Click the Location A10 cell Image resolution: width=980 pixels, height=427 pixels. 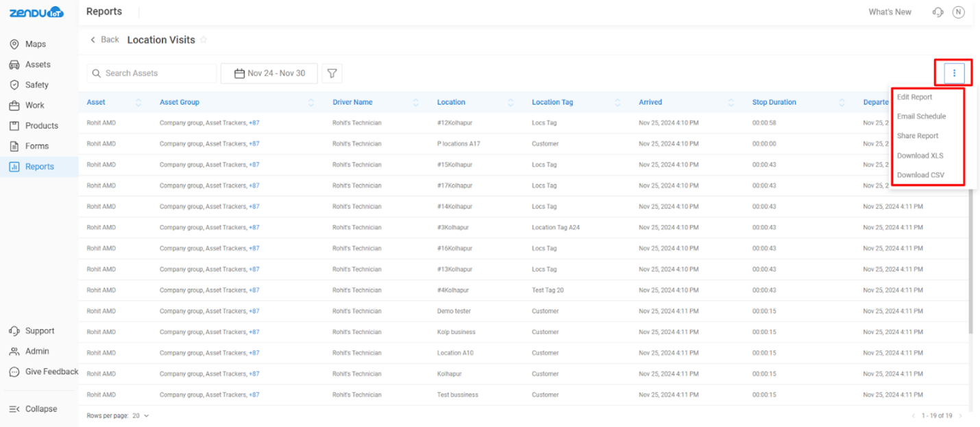[x=455, y=353]
